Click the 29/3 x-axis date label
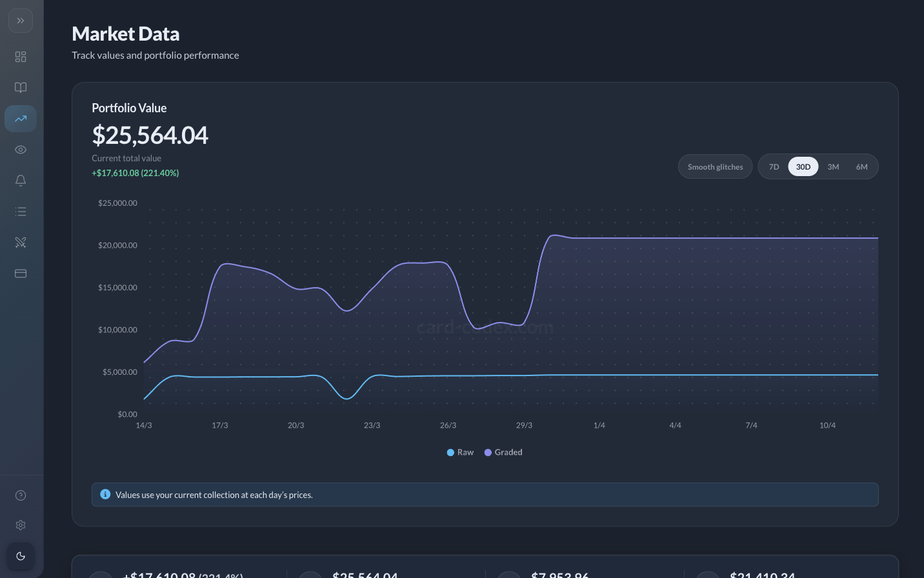 (x=524, y=425)
